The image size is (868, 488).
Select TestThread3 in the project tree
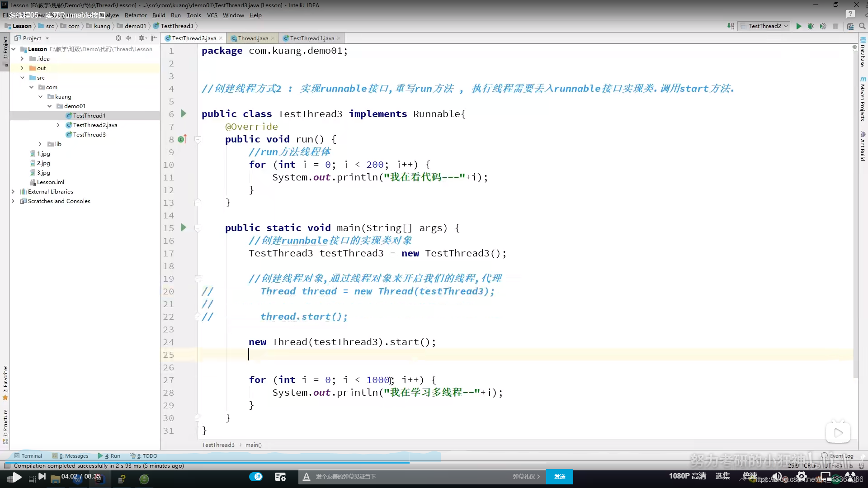(x=89, y=135)
